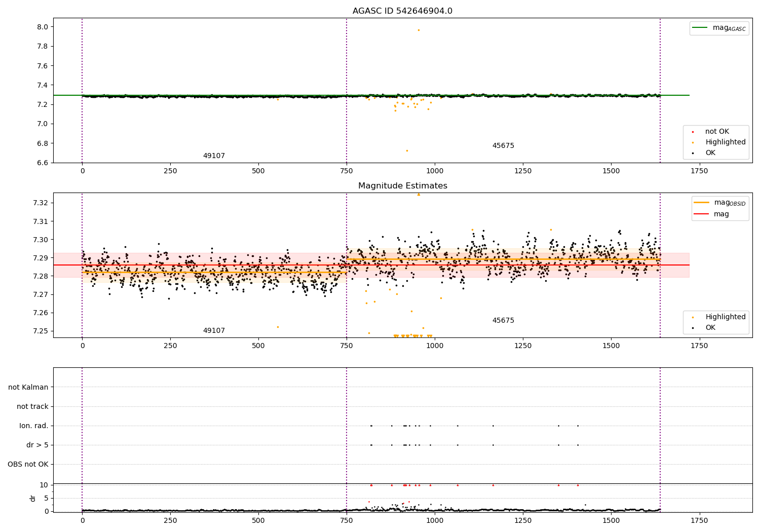Click the 45675 label in Magnitude Estimates plot
The image size is (760, 532).
coord(503,321)
